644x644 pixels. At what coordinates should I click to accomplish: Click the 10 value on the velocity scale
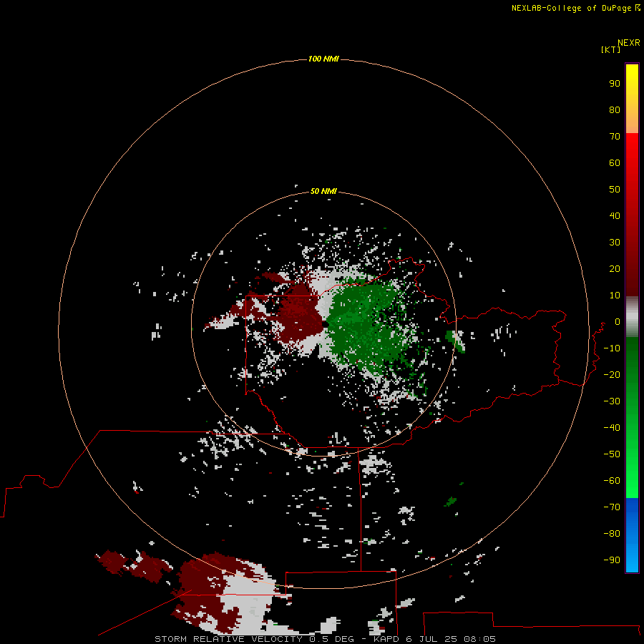pyautogui.click(x=615, y=296)
